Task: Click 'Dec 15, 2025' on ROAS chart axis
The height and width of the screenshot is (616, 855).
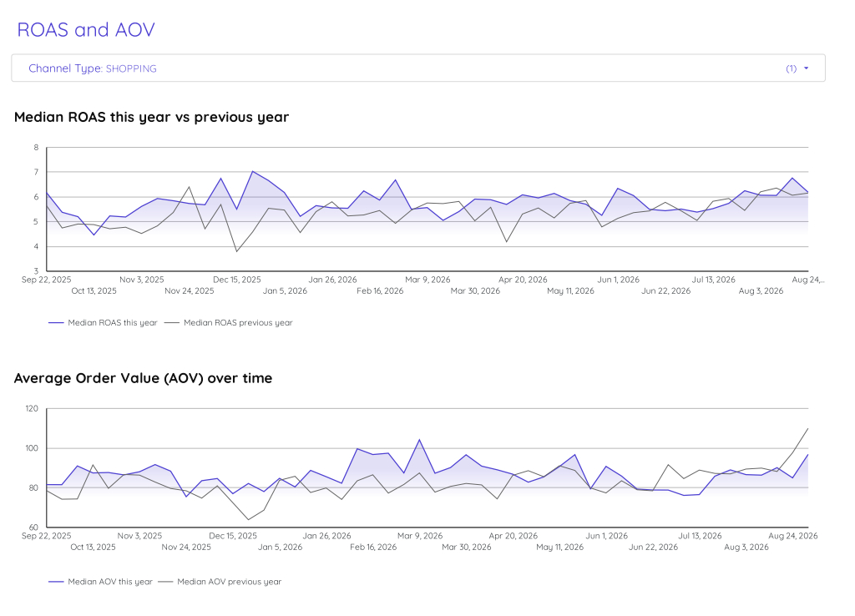Action: tap(236, 280)
